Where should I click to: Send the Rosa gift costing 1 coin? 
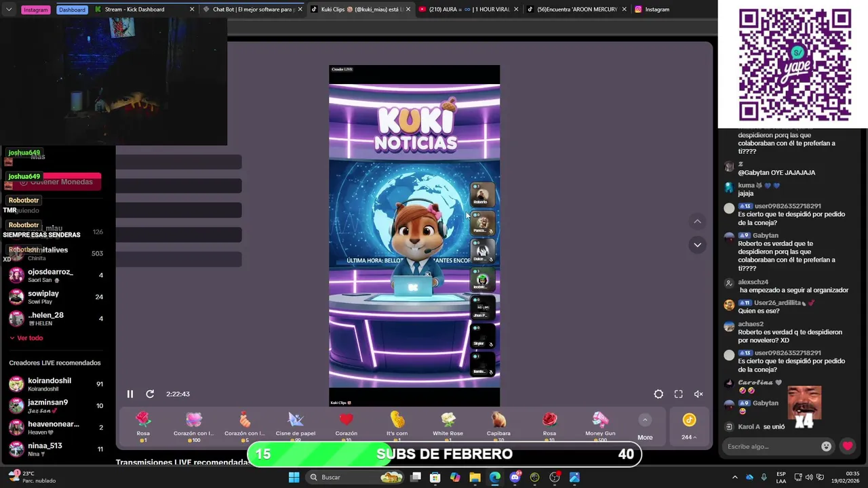pyautogui.click(x=143, y=427)
